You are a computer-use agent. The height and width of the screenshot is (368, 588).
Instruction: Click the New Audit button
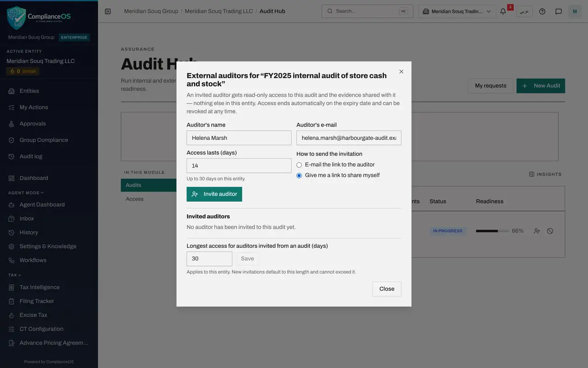[541, 86]
